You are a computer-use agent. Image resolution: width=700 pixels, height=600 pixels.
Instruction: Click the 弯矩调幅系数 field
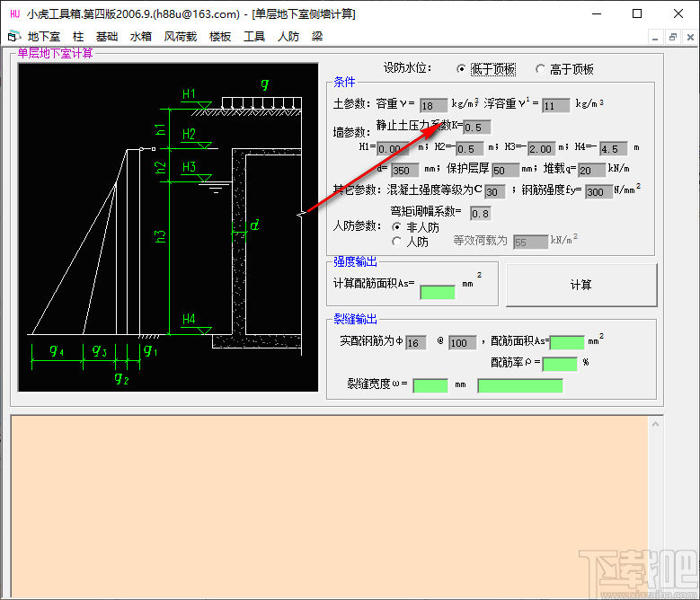point(481,214)
